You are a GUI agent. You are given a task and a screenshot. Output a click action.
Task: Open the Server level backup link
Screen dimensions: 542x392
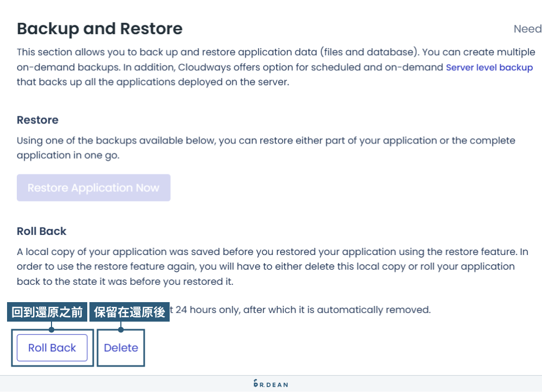[489, 67]
